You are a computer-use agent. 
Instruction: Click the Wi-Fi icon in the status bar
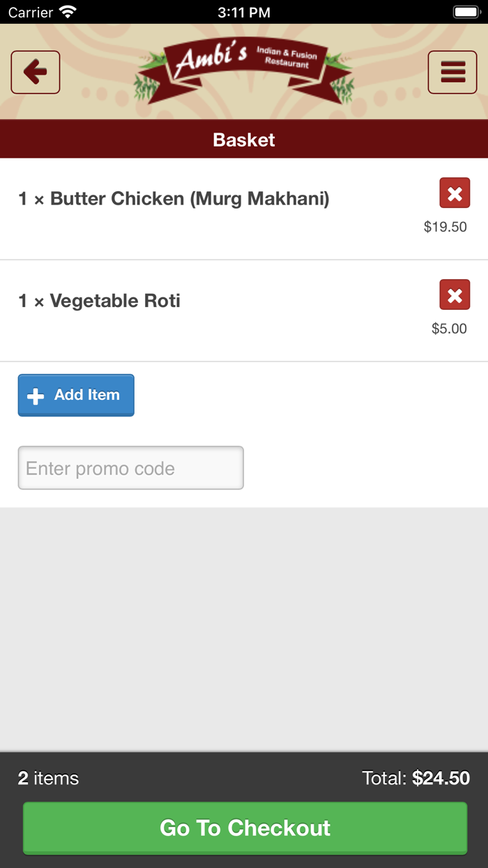click(x=66, y=11)
